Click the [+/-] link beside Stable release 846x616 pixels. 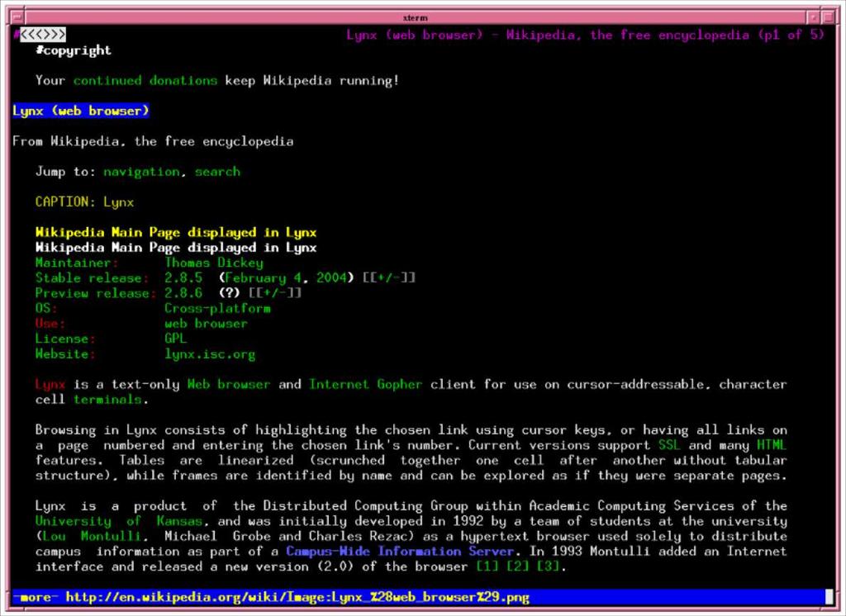(x=389, y=278)
